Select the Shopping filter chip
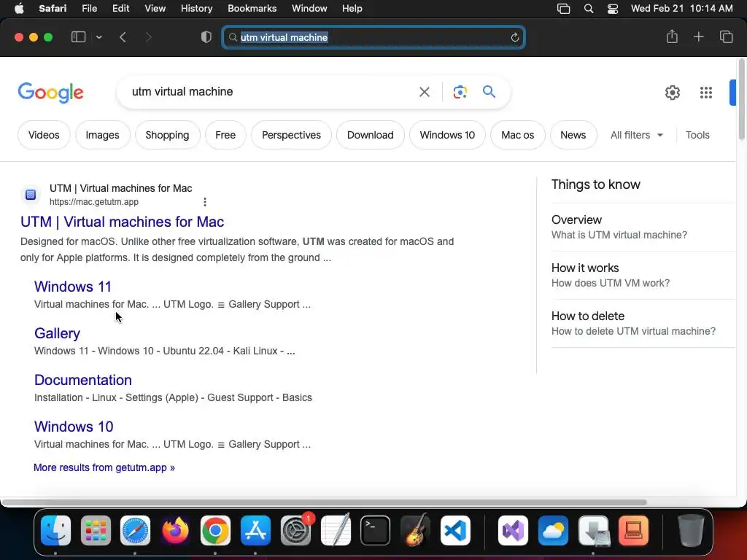 pos(167,135)
